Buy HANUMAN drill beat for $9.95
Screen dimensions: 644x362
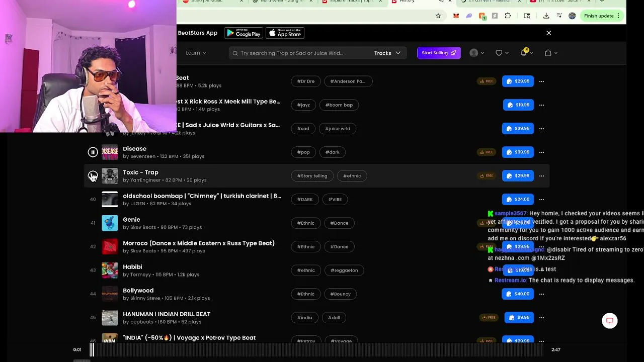coord(519,317)
